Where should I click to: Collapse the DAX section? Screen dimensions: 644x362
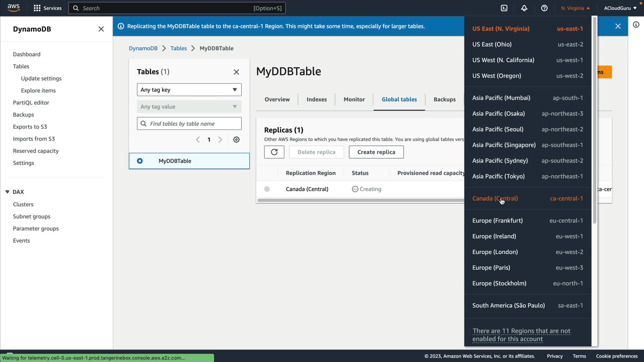click(x=7, y=192)
